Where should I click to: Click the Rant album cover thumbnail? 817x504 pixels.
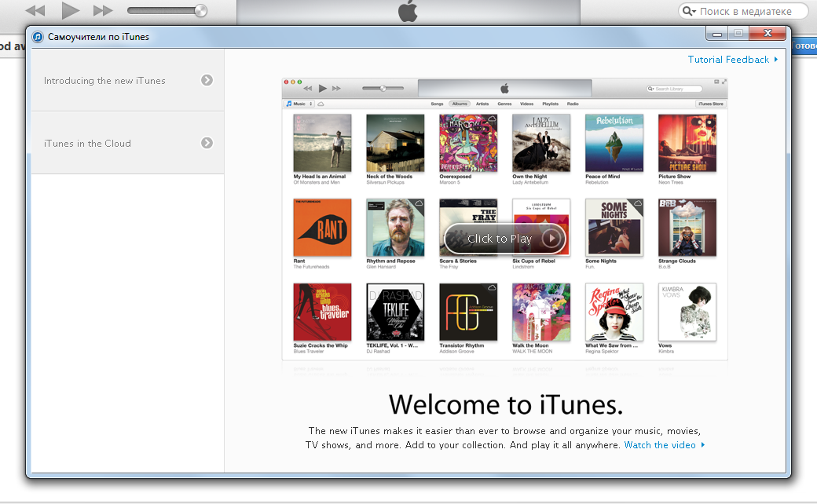[x=322, y=228]
